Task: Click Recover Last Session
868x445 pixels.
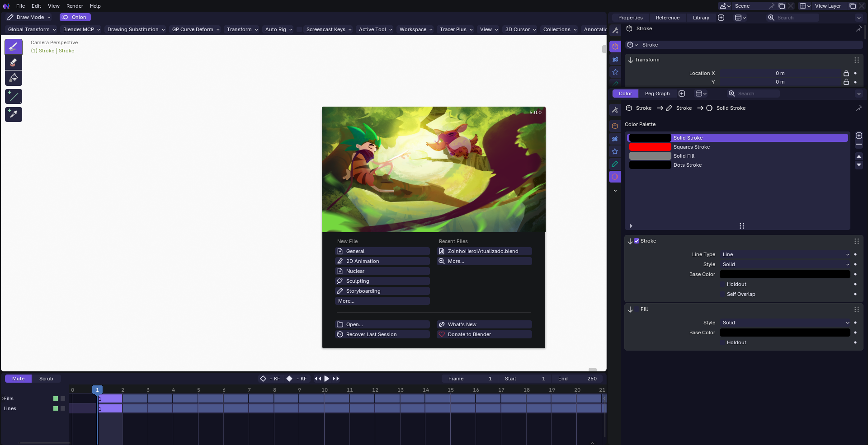Action: (382, 334)
